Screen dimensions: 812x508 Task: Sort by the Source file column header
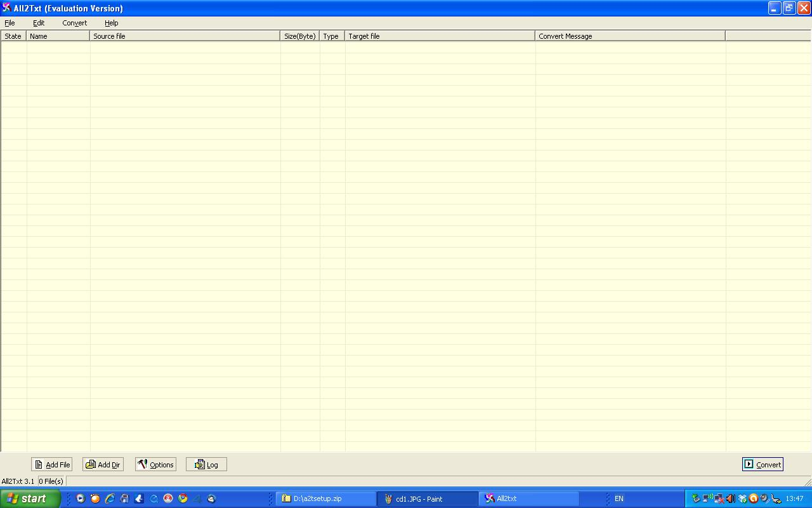click(x=185, y=36)
